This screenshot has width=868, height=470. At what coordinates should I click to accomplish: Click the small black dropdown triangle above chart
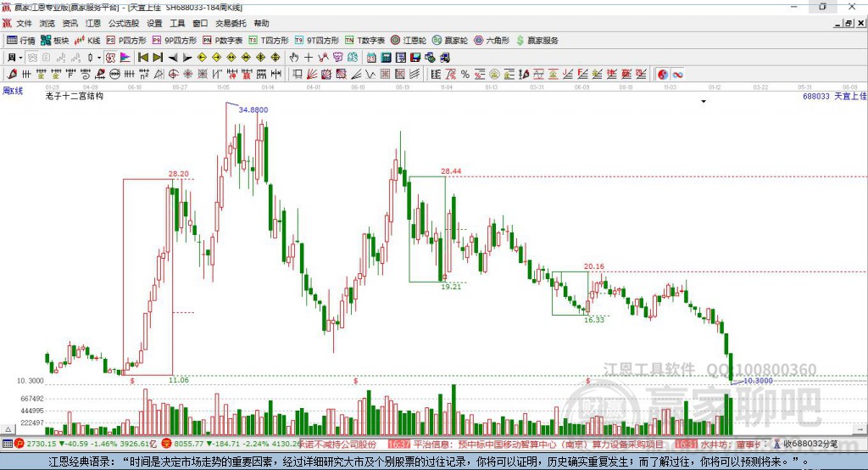tap(704, 102)
